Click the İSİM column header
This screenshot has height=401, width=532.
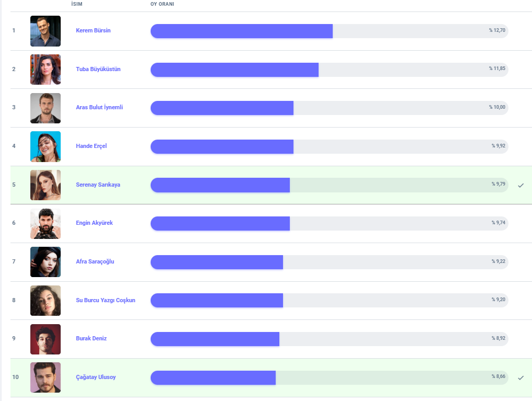coord(77,4)
